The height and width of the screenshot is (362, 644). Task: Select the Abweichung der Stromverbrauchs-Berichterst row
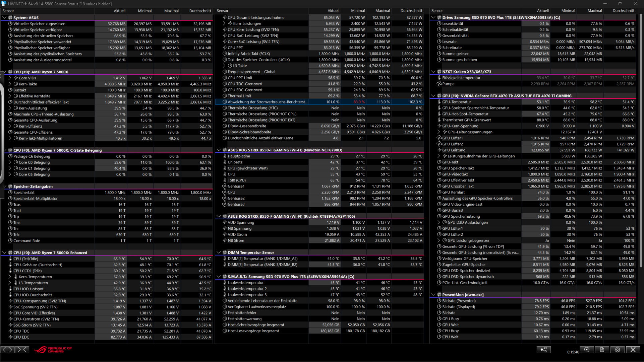[x=267, y=102]
